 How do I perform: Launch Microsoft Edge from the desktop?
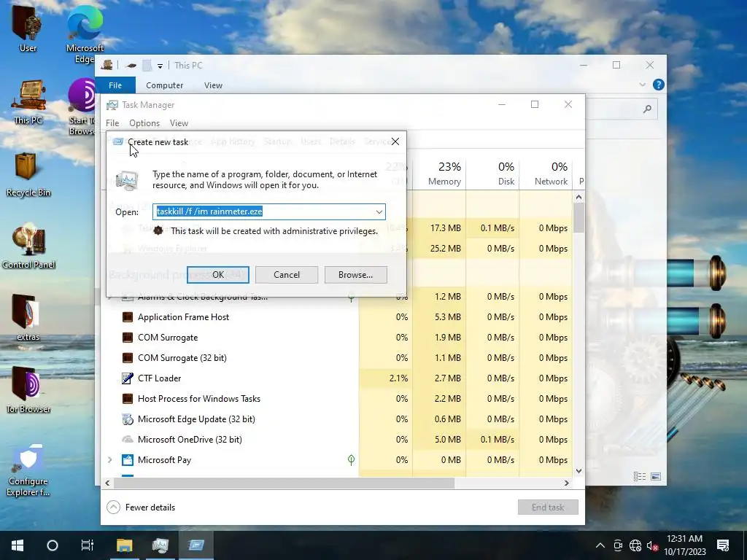pyautogui.click(x=85, y=34)
